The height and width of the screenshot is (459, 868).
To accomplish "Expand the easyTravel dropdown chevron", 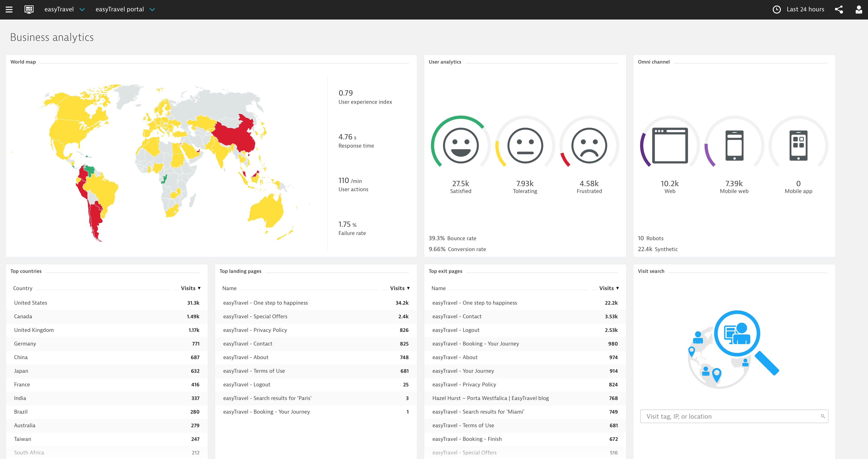I will point(82,10).
